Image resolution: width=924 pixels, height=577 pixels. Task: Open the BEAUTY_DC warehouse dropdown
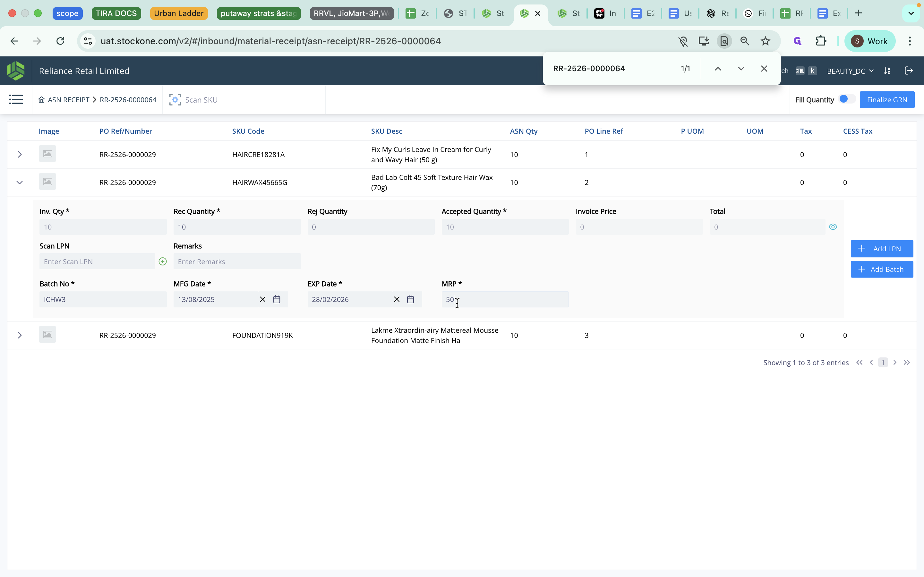850,71
